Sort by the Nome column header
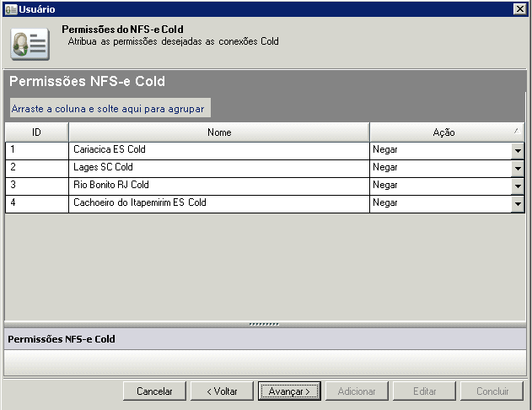Screen dimensions: 532x410 pos(218,132)
